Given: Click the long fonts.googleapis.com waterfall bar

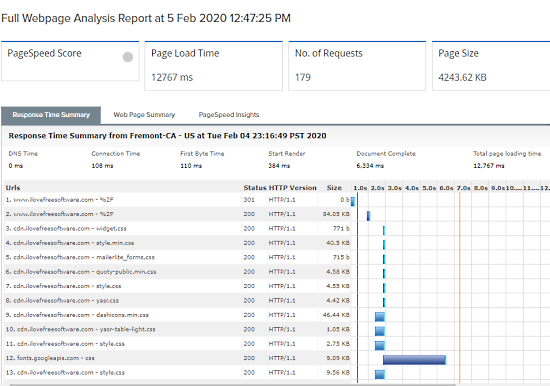Looking at the screenshot, I should [x=414, y=360].
